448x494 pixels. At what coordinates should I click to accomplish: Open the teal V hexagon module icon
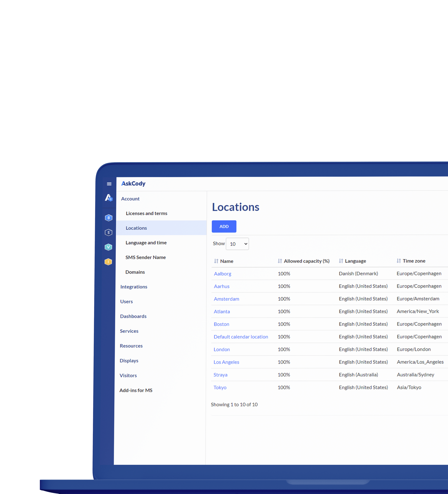(x=108, y=247)
